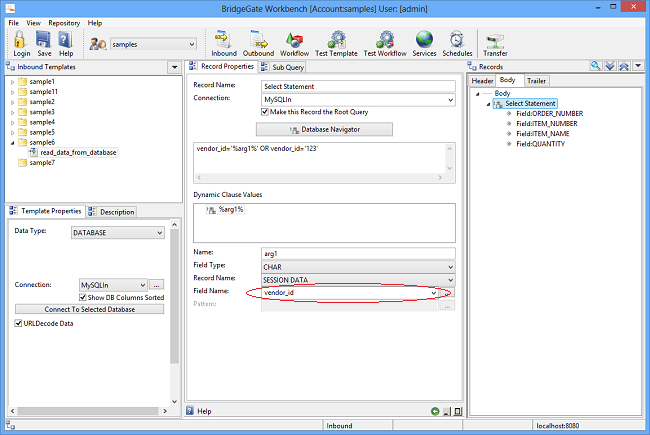Click Connect To Selected Database button

point(90,309)
